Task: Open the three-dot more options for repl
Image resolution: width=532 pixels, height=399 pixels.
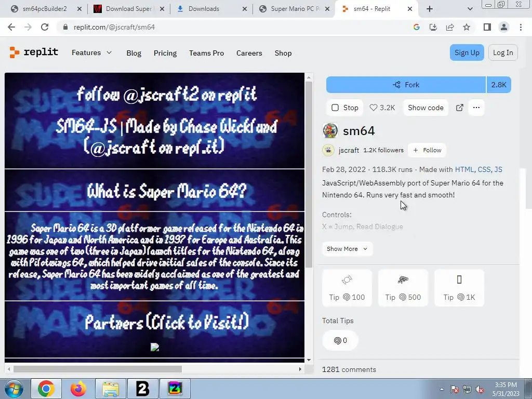Action: pyautogui.click(x=476, y=108)
